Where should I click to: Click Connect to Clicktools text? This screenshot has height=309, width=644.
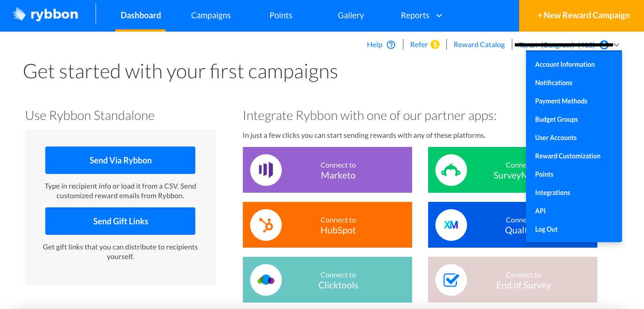(x=338, y=280)
